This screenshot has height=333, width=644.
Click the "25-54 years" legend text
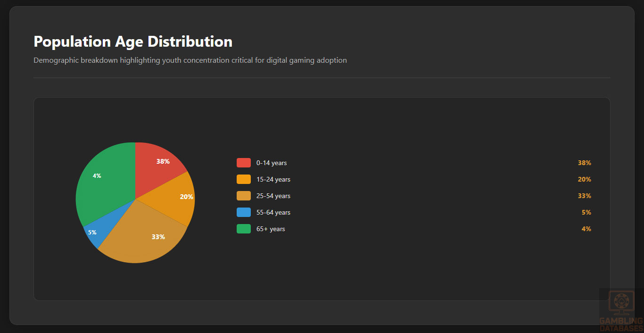(273, 196)
